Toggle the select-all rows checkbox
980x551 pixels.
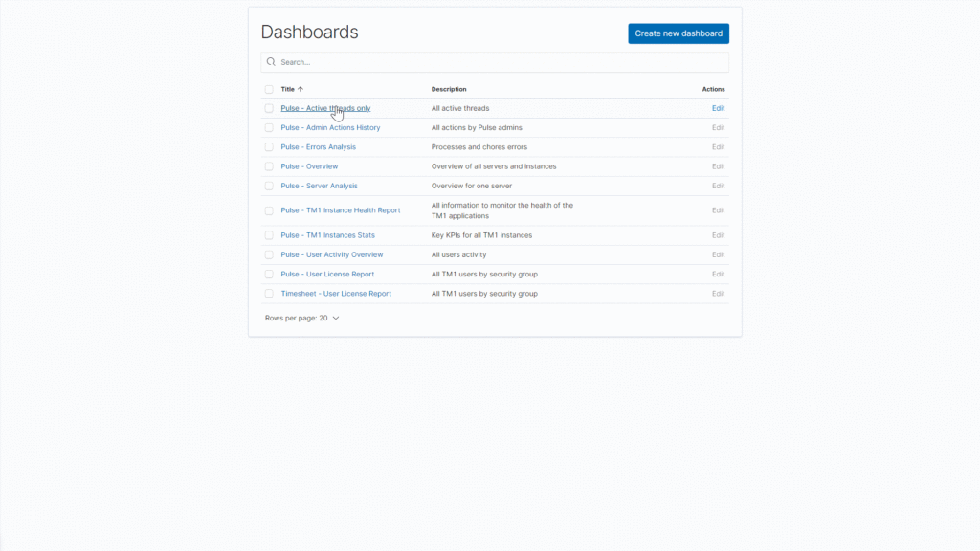pyautogui.click(x=269, y=89)
